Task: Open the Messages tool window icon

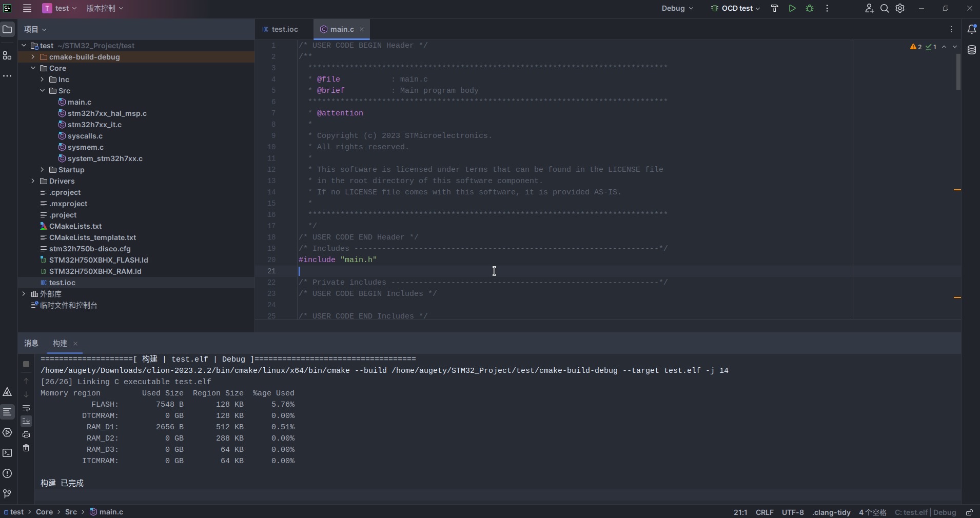Action: coord(7,412)
